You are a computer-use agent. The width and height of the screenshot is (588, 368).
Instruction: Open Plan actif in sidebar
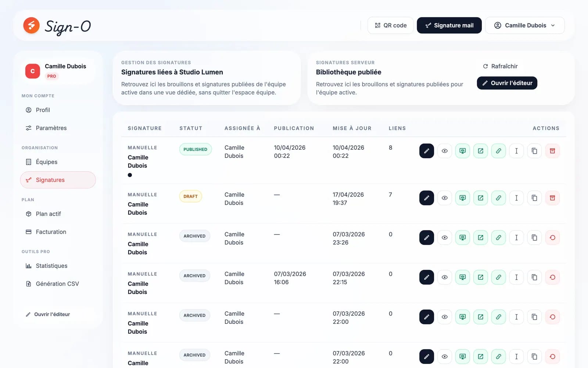tap(58, 214)
